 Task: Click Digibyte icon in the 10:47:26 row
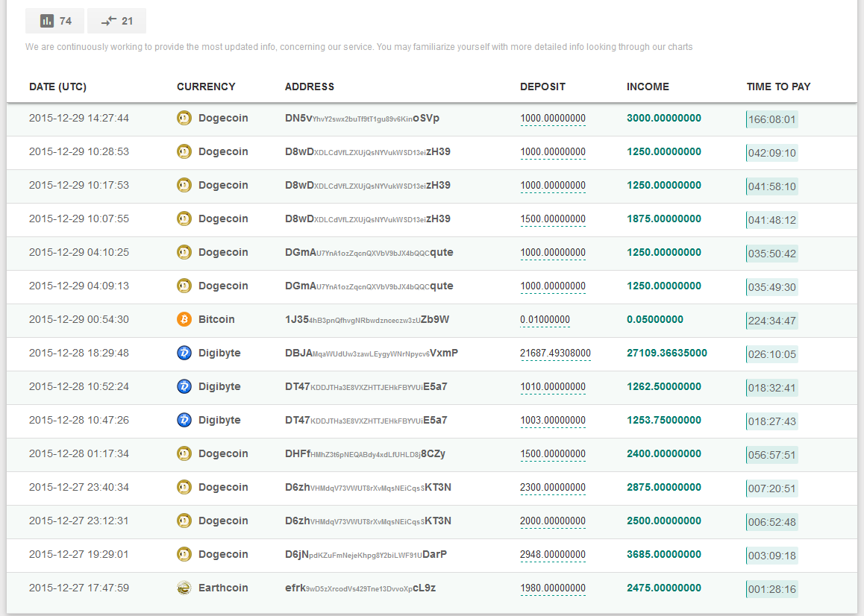tap(184, 420)
